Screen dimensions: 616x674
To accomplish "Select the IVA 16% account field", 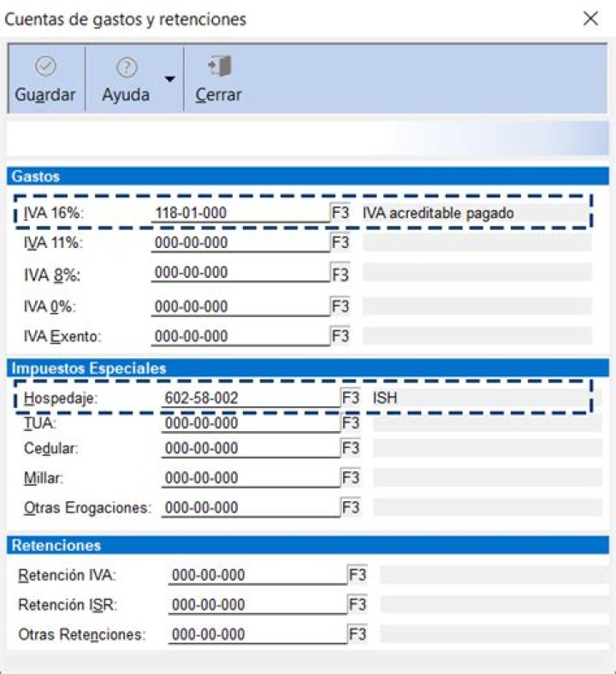I will pyautogui.click(x=240, y=213).
